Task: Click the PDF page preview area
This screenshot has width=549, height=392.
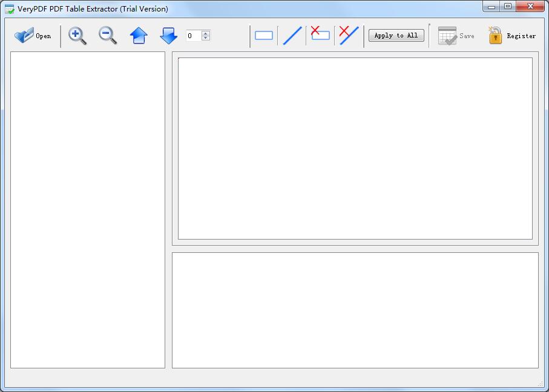Action: tap(355, 148)
